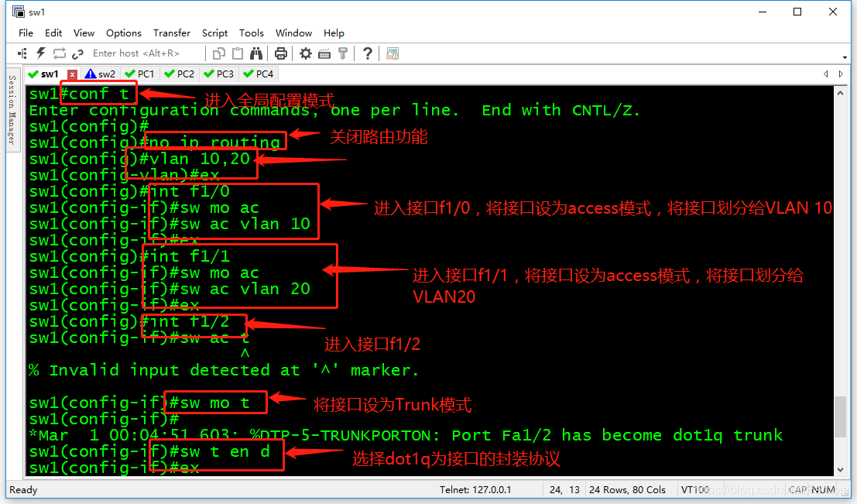This screenshot has height=504, width=857.
Task: Click the 'CAP' status bar indicator
Action: [798, 490]
